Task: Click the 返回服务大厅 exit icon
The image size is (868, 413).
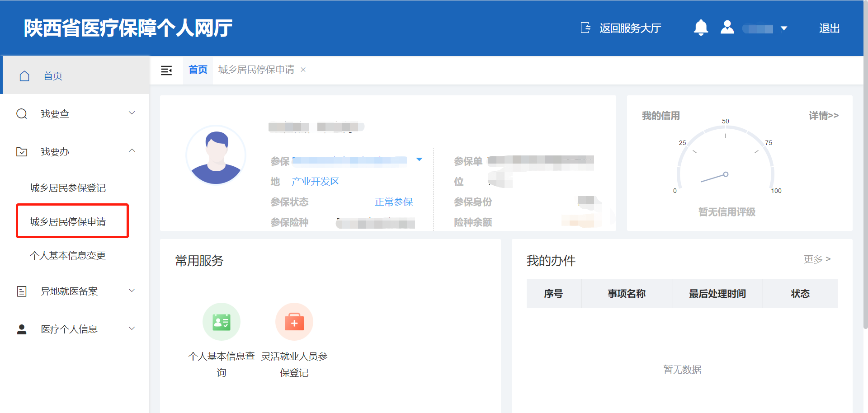Action: (x=585, y=28)
